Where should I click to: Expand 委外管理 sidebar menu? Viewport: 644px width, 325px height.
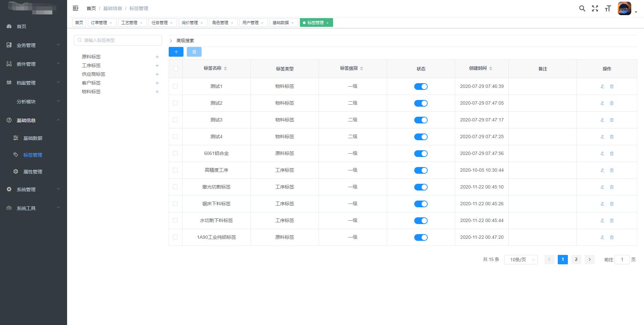pyautogui.click(x=34, y=64)
